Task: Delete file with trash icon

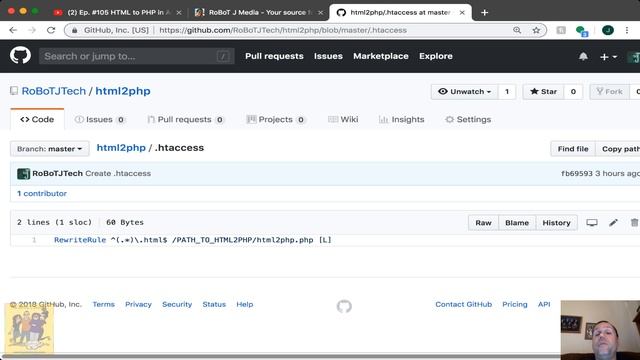Action: pos(634,222)
